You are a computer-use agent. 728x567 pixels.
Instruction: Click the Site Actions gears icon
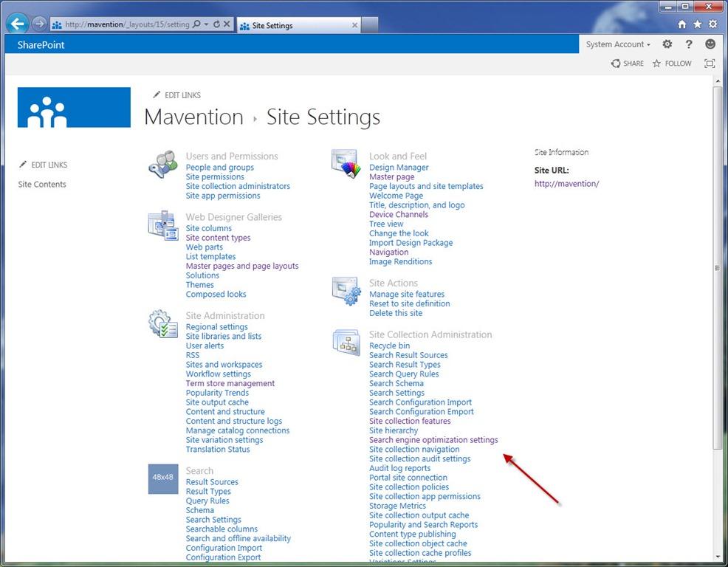pyautogui.click(x=346, y=291)
